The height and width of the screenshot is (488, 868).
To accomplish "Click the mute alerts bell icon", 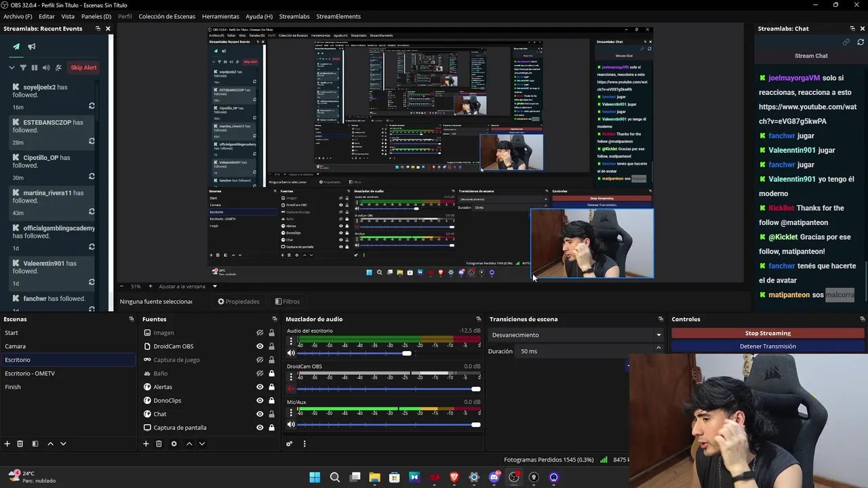I will click(x=58, y=68).
